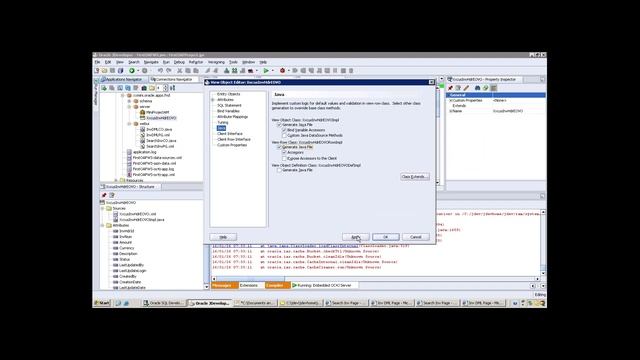Select Bind Variables in the editor tree
This screenshot has width=640, height=360.
(228, 111)
